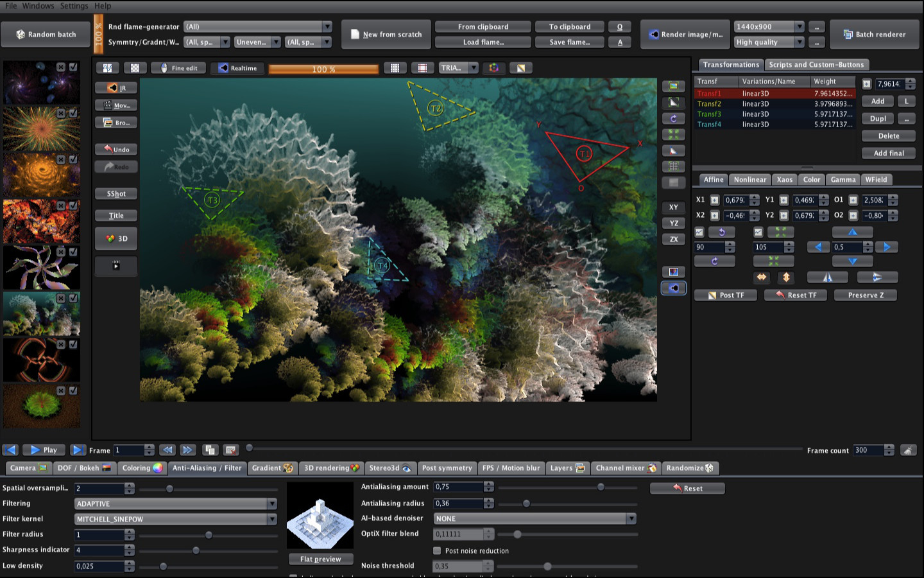Open the 1440x900 resolution dropdown
Image resolution: width=924 pixels, height=578 pixels.
(x=769, y=27)
